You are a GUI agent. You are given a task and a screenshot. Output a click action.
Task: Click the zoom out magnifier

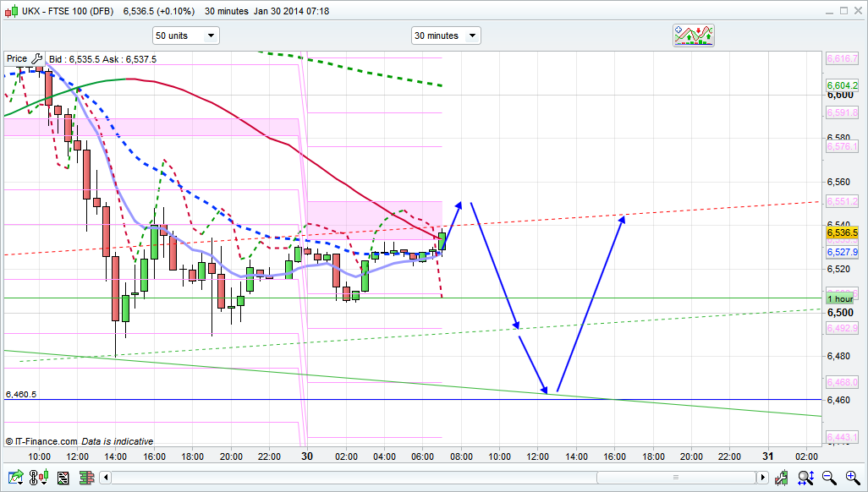tap(830, 478)
